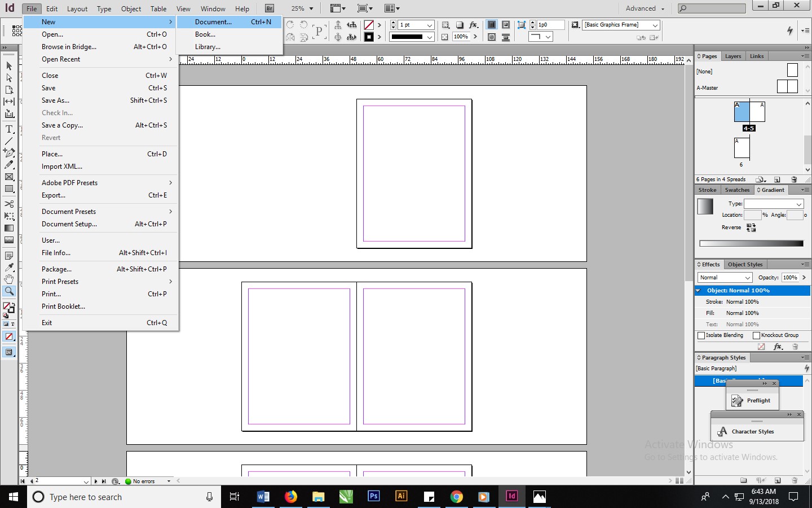812x508 pixels.
Task: Switch to the Layers tab
Action: [x=732, y=56]
